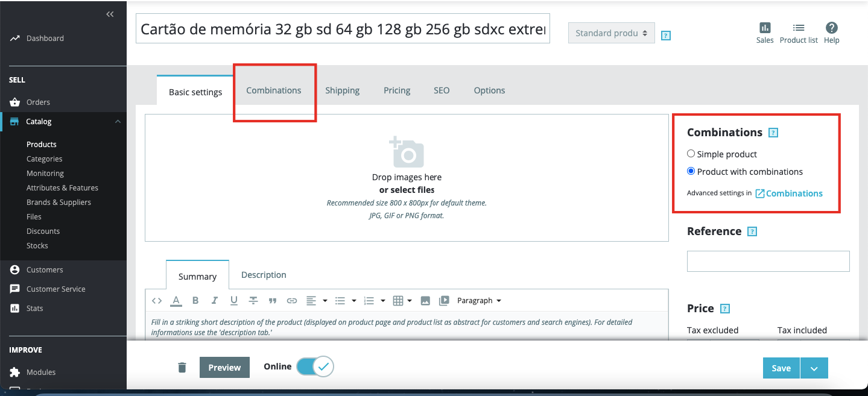Click help icon beside product type dropdown
This screenshot has height=396, width=868.
coord(666,35)
